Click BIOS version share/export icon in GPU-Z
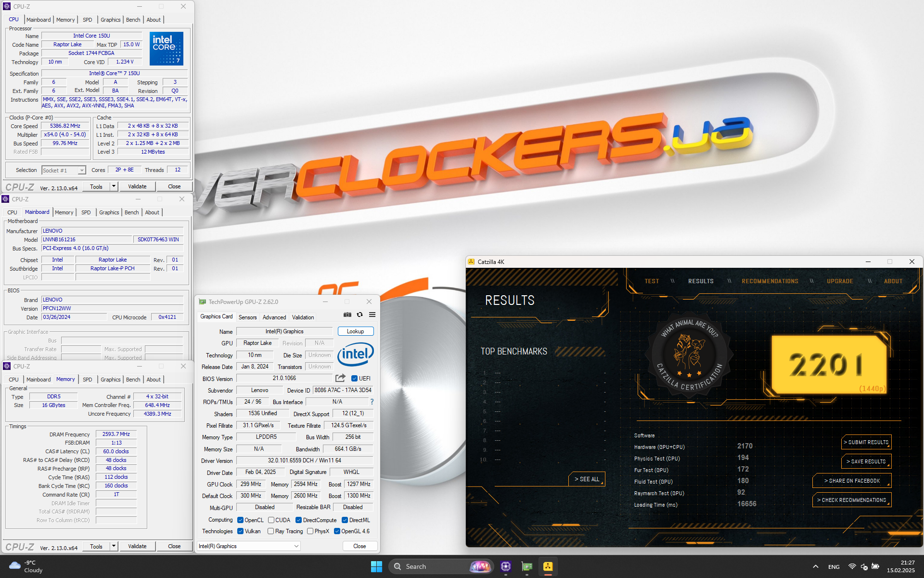Image resolution: width=924 pixels, height=578 pixels. [341, 378]
